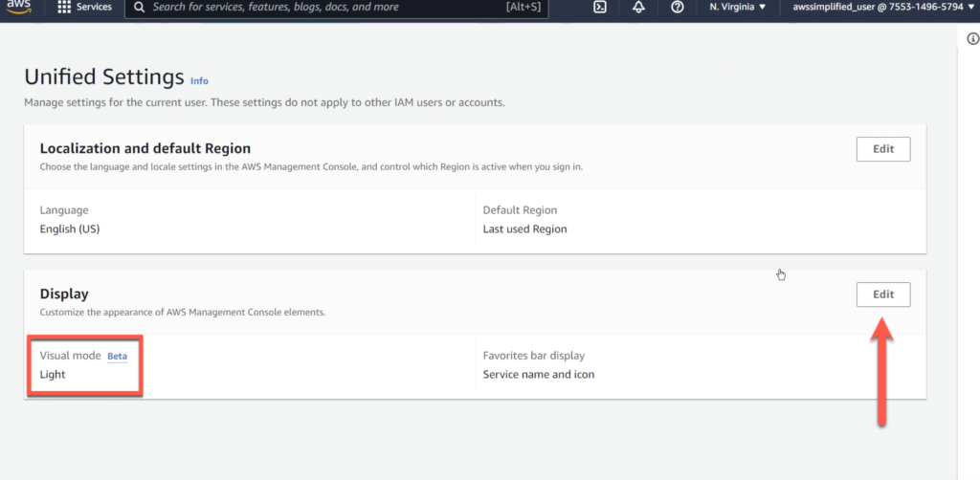
Task: Focus the search for services input field
Action: point(325,7)
